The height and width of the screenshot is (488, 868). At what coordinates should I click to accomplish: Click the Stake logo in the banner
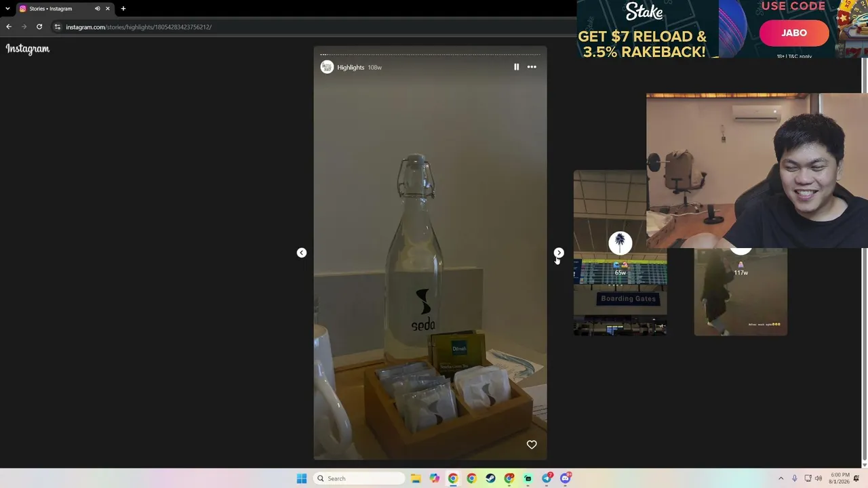pyautogui.click(x=644, y=11)
